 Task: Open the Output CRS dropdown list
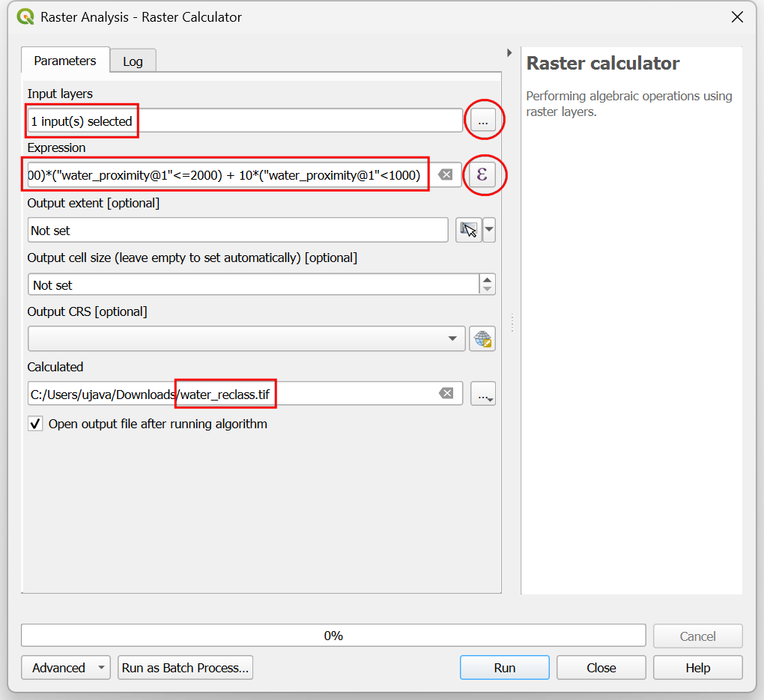pyautogui.click(x=452, y=338)
